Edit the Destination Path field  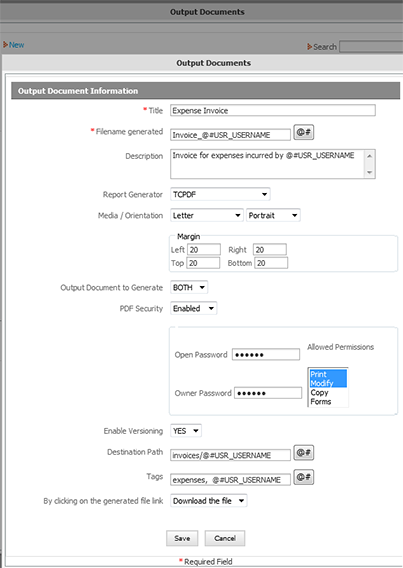[230, 455]
